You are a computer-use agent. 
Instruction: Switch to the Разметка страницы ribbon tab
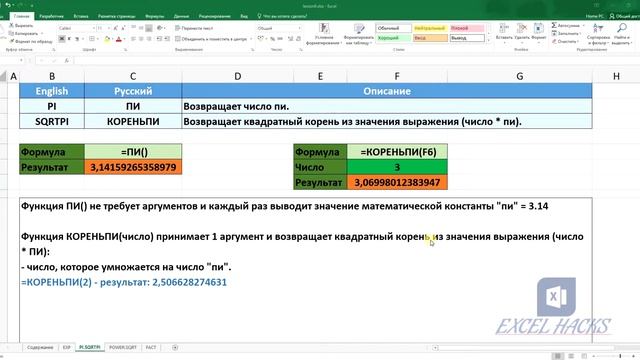coord(116,16)
